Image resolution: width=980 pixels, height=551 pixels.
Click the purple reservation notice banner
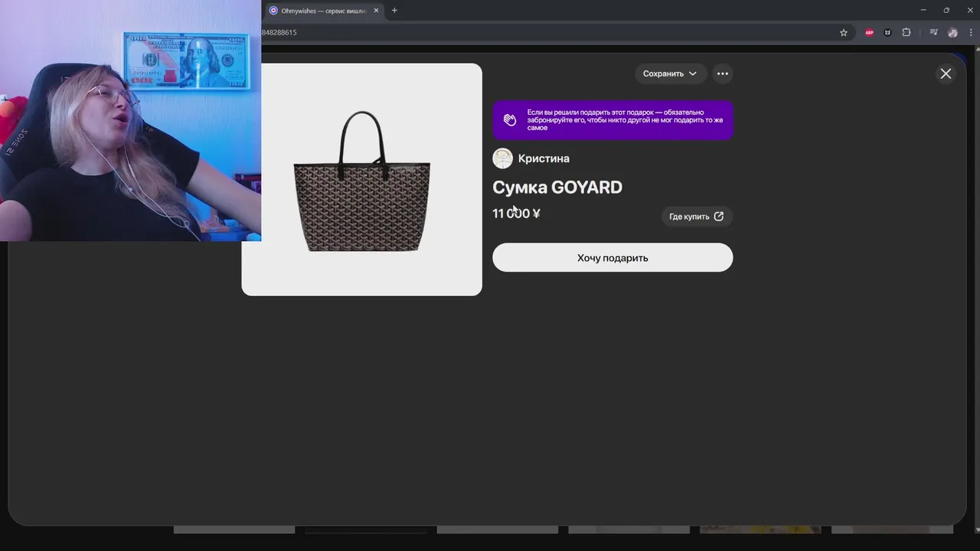click(612, 120)
